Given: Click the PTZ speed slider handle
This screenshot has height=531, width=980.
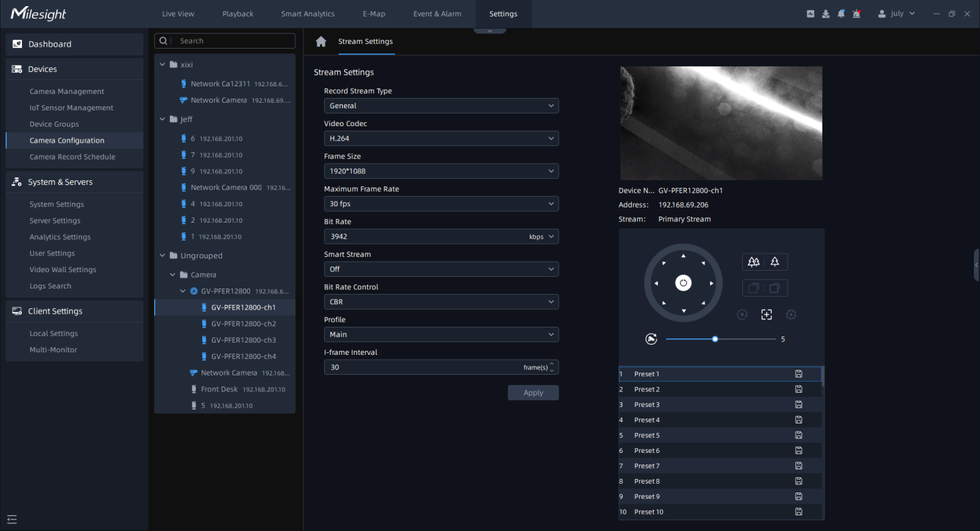Looking at the screenshot, I should pyautogui.click(x=715, y=339).
